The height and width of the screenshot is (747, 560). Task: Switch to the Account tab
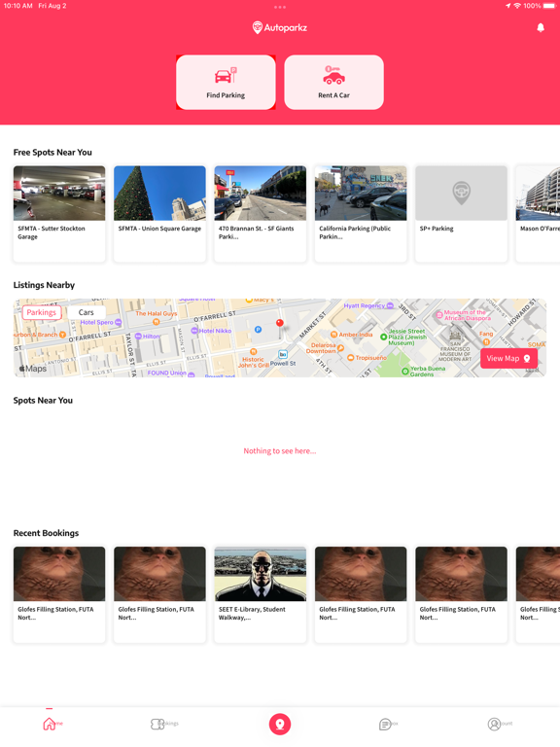point(500,724)
